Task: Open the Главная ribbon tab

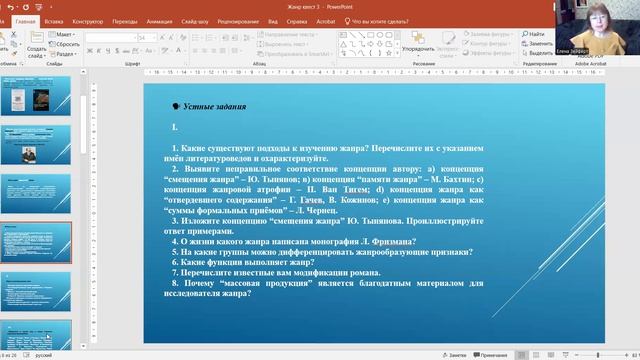Action: [x=25, y=22]
